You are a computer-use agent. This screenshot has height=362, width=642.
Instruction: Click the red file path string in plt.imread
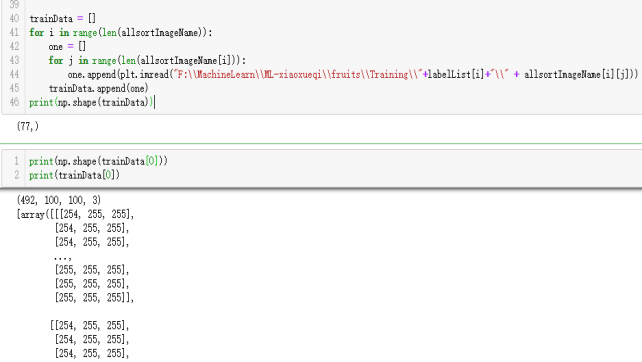[x=298, y=75]
